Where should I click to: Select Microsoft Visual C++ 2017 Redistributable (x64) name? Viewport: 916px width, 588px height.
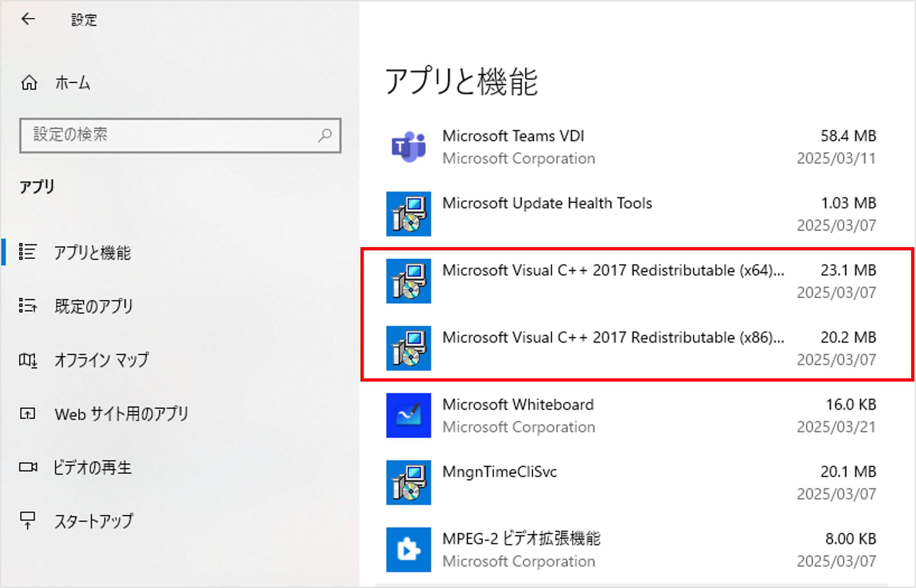613,270
